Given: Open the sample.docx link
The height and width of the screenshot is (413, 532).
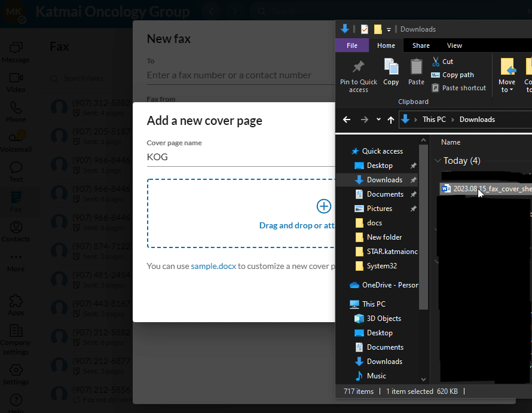Looking at the screenshot, I should pyautogui.click(x=213, y=266).
